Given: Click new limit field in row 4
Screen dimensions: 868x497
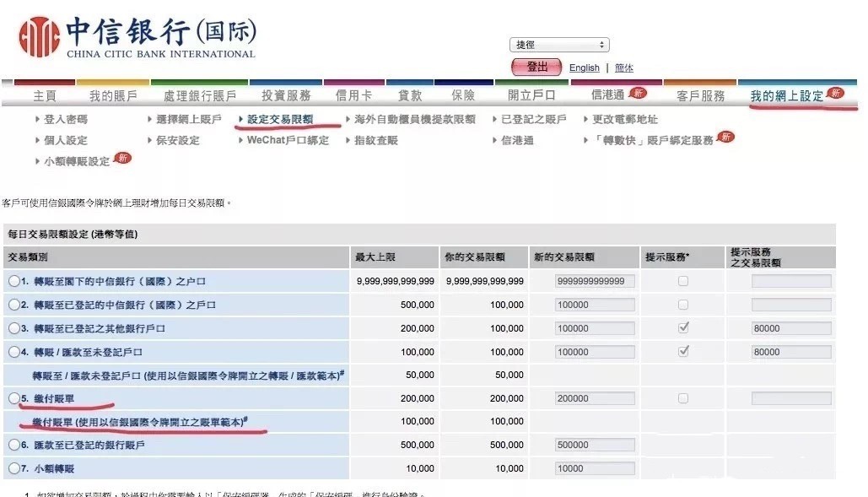Looking at the screenshot, I should pos(595,351).
